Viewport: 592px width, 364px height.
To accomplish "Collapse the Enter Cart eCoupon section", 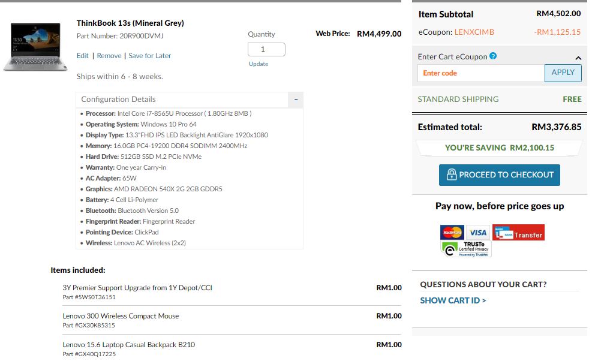I will click(x=578, y=58).
